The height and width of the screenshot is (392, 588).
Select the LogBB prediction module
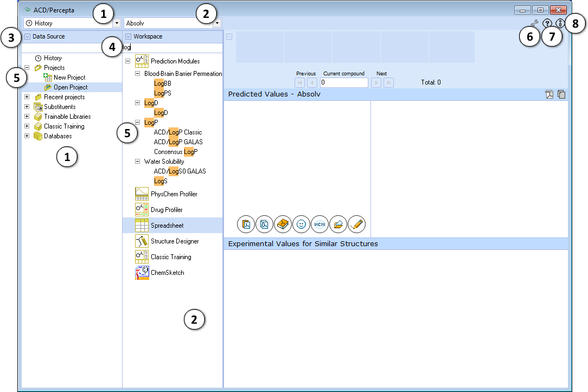tap(163, 83)
